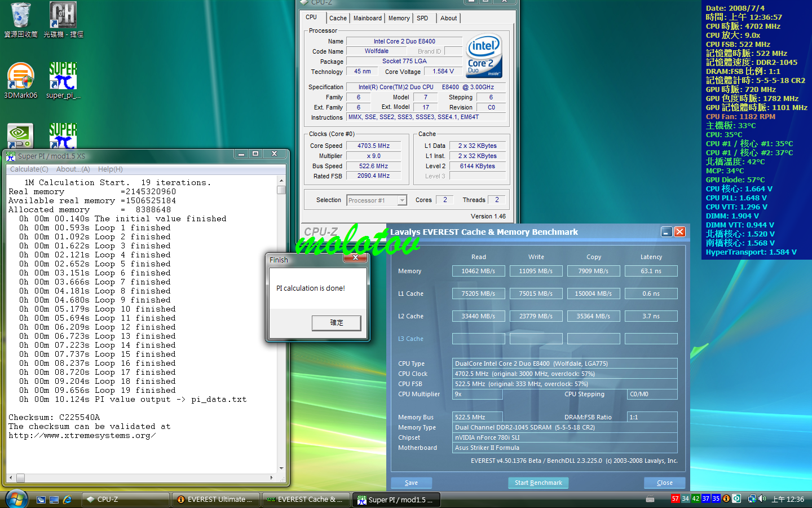Confirm the PI calculation done dialog
Image resolution: width=812 pixels, height=508 pixels.
[337, 323]
